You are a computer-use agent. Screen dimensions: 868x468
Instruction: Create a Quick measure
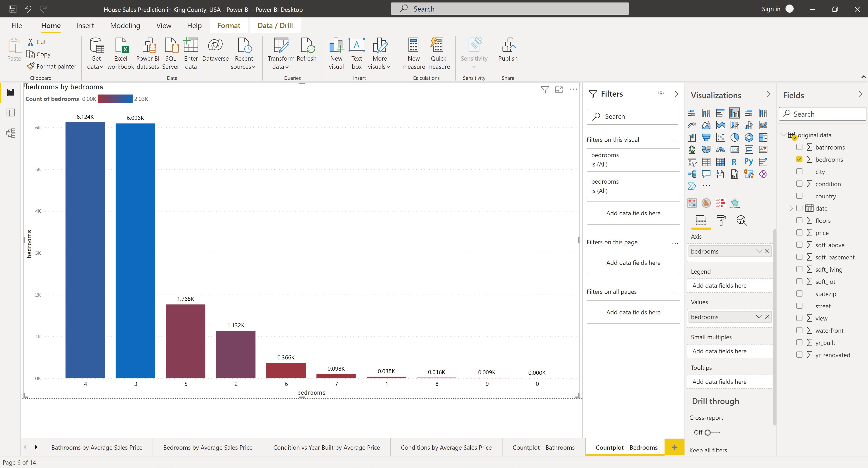click(438, 54)
